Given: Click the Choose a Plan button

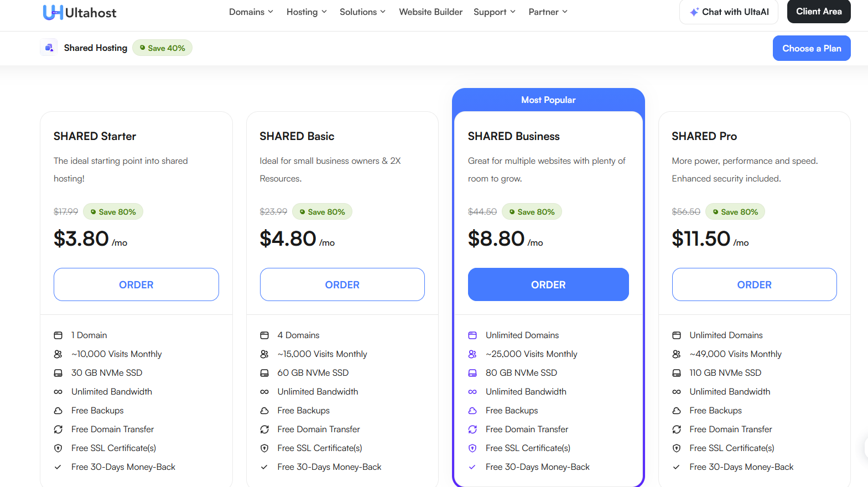Looking at the screenshot, I should point(812,48).
